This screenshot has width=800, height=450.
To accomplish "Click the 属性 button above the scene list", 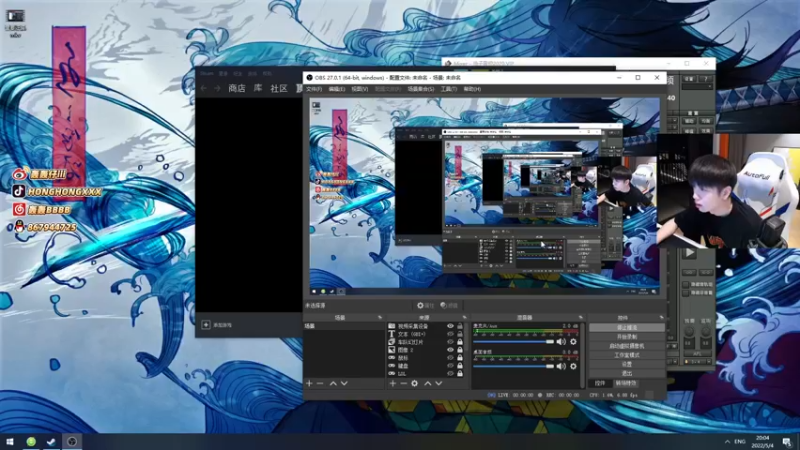I will point(425,306).
